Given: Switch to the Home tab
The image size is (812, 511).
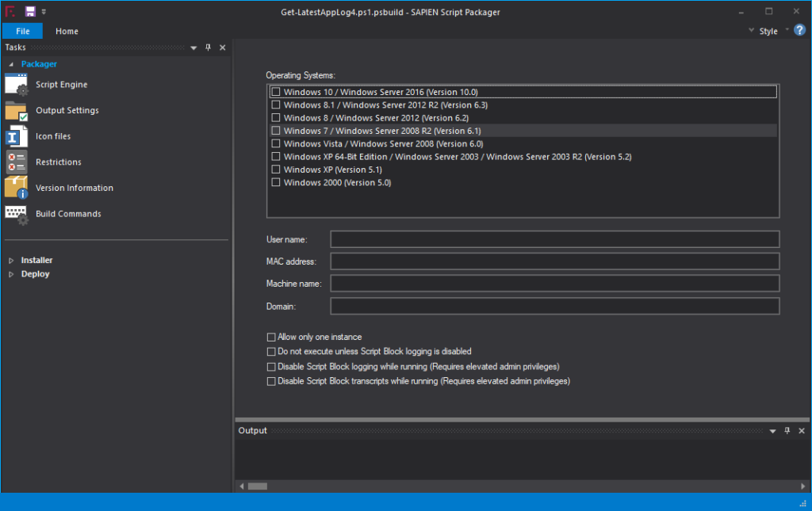Looking at the screenshot, I should 67,31.
